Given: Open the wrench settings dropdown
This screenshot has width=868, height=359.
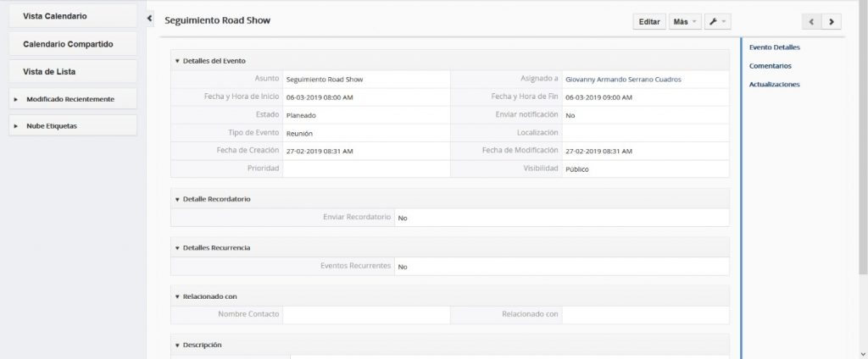Looking at the screenshot, I should (716, 22).
